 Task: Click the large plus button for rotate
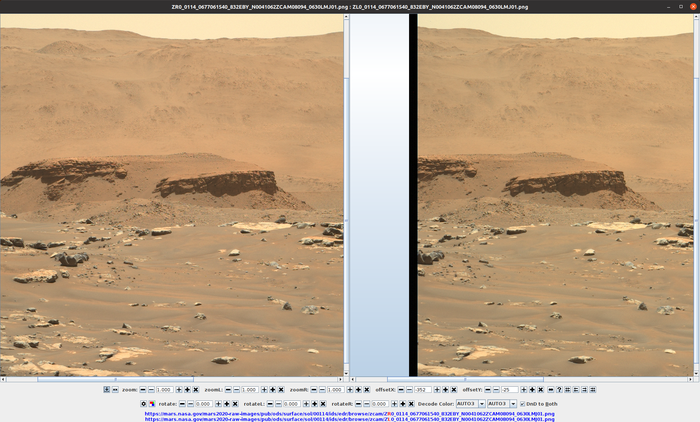227,404
